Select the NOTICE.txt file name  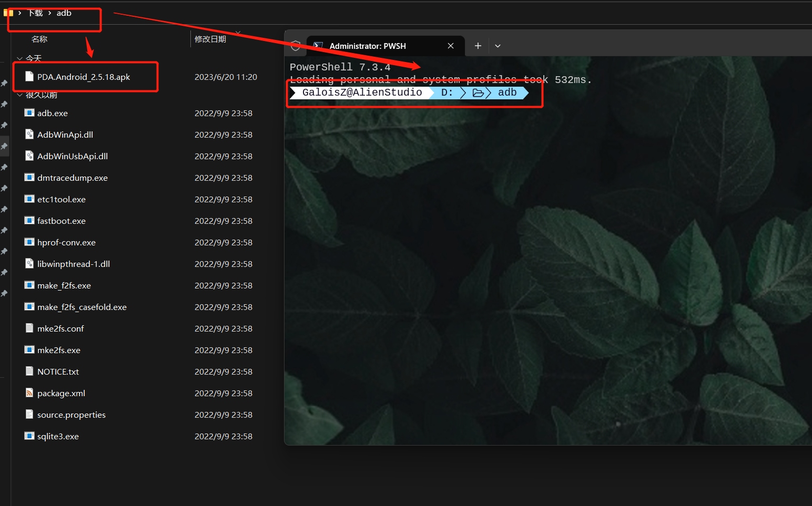pyautogui.click(x=58, y=371)
